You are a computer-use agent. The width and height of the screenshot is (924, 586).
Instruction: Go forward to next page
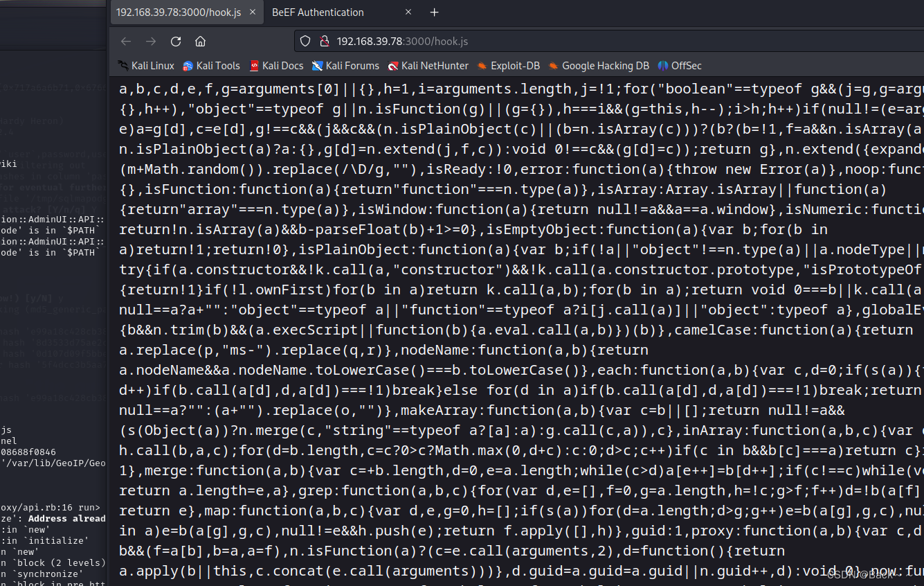pos(151,42)
